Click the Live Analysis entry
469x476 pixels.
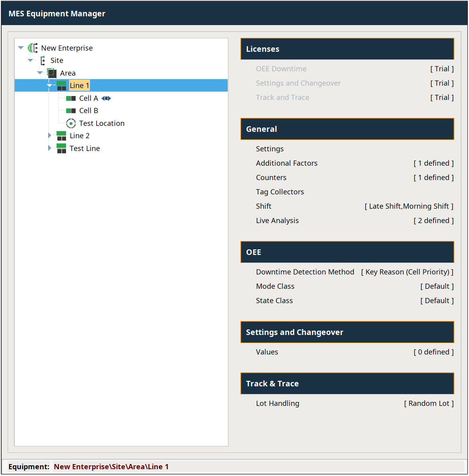point(277,221)
